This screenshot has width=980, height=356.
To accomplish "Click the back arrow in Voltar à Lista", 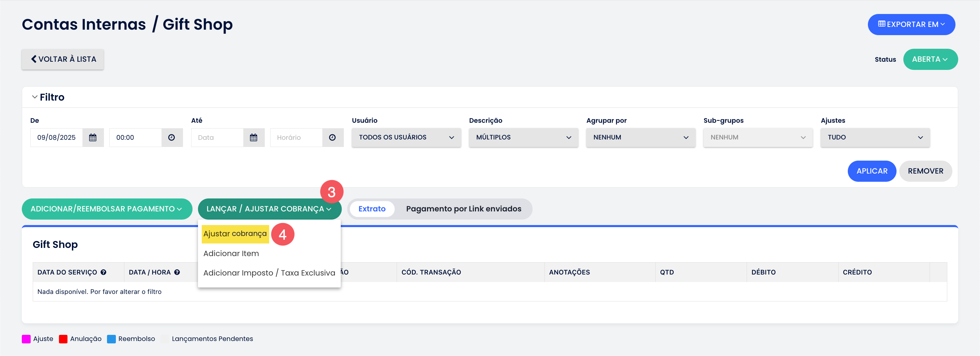I will [34, 59].
